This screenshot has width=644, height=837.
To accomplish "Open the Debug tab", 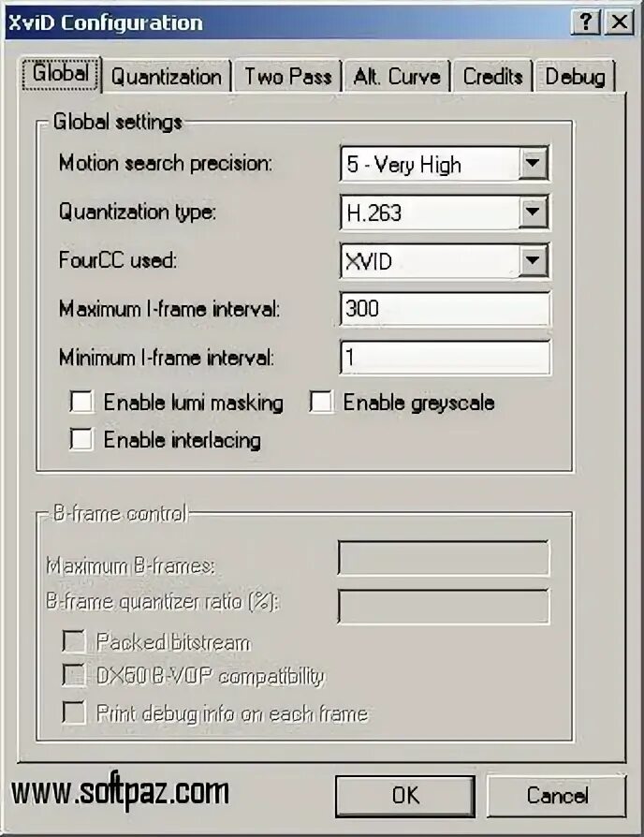I will 575,77.
